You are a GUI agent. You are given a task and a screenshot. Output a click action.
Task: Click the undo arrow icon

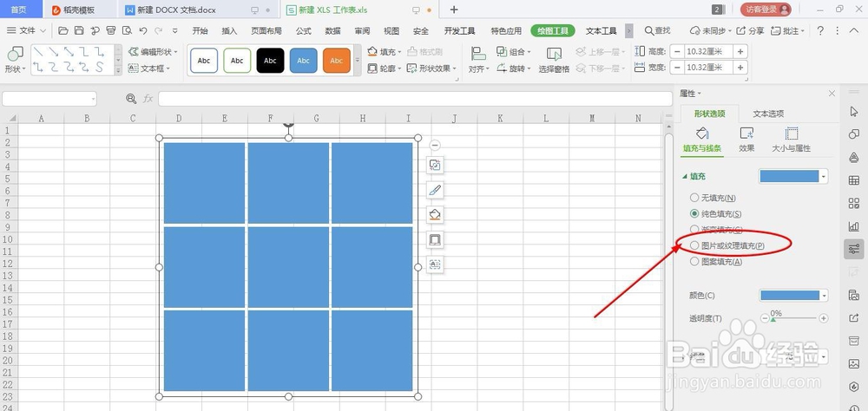(143, 31)
